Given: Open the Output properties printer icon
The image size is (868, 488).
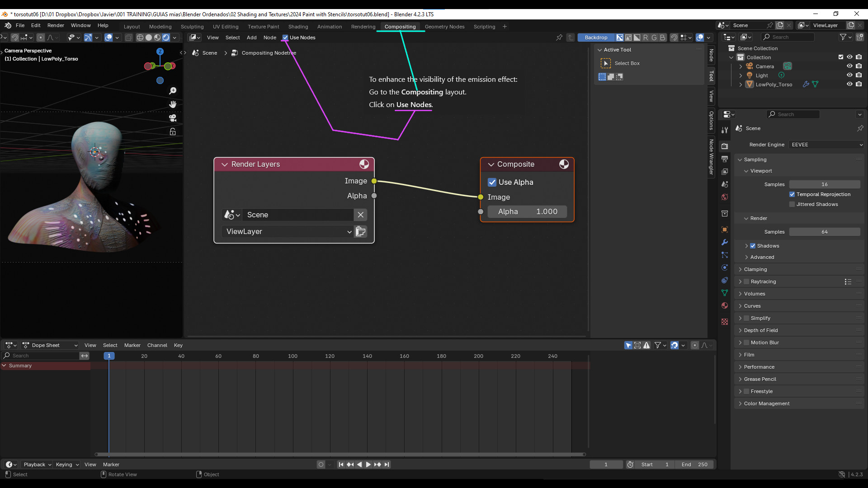Looking at the screenshot, I should click(x=725, y=159).
